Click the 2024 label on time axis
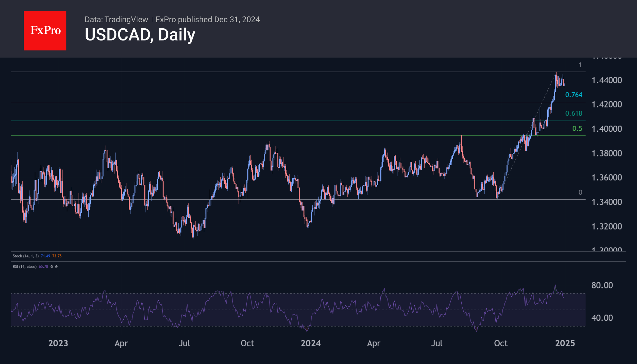This screenshot has height=364, width=637. coord(311,343)
